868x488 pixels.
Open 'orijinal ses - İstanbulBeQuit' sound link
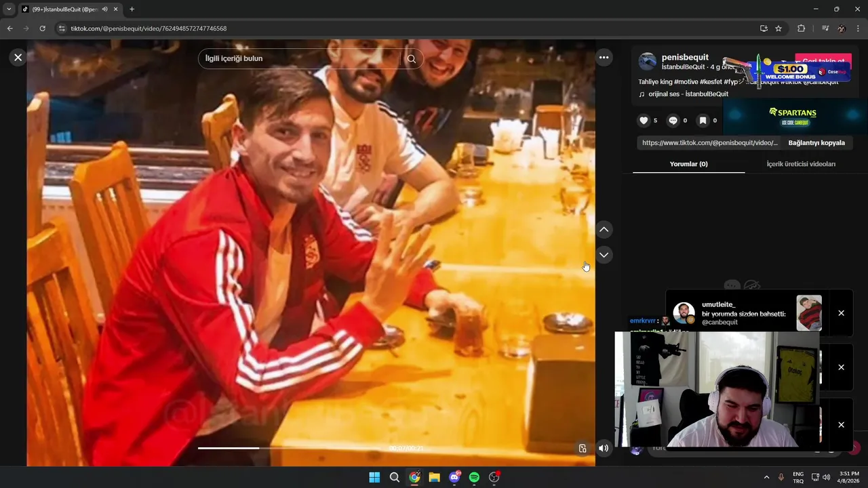click(x=688, y=94)
